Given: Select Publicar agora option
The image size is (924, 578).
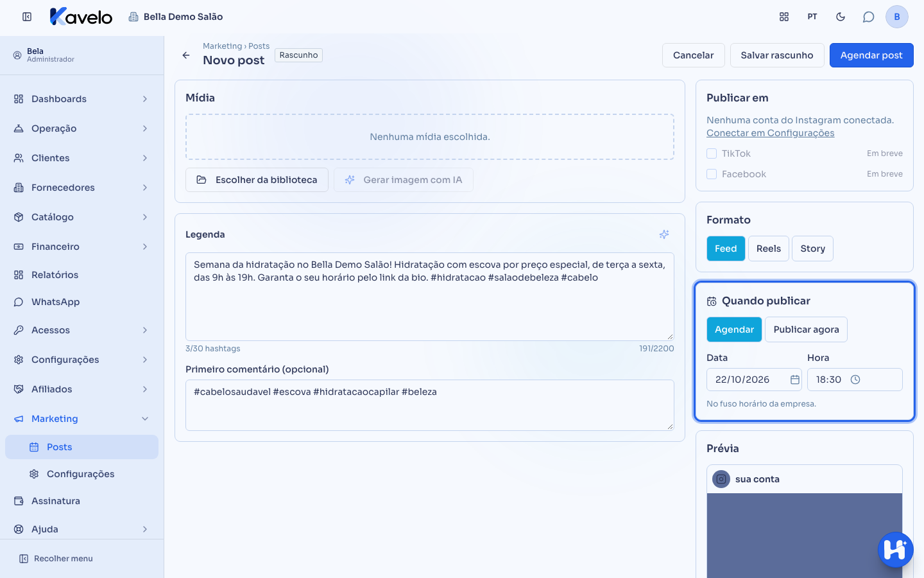Looking at the screenshot, I should 806,329.
